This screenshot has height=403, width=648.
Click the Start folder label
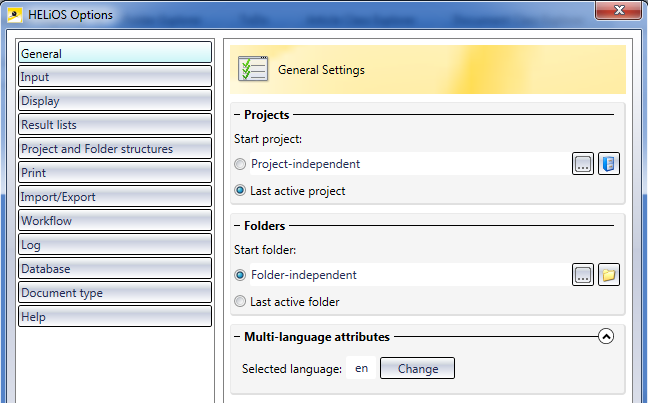pos(265,250)
